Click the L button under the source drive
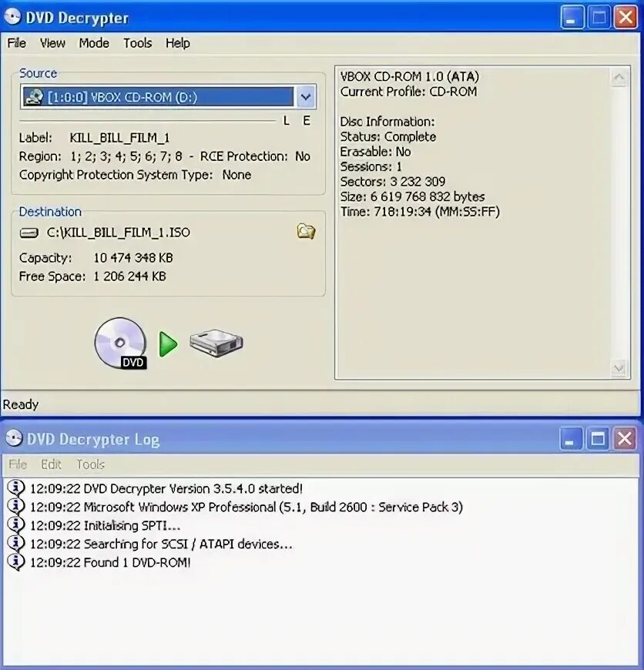 click(x=287, y=121)
